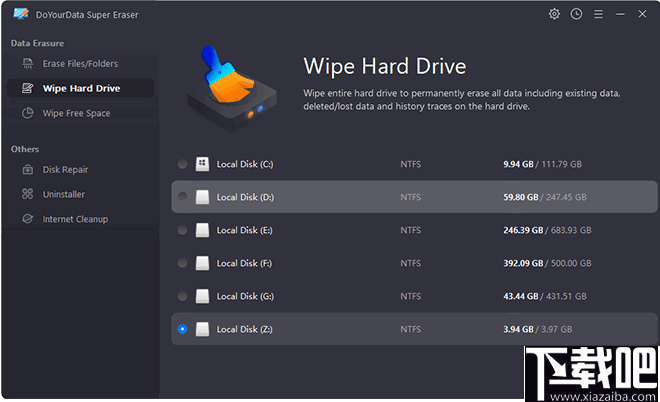This screenshot has height=402, width=660.
Task: Click NTFS in the Local Disk (C:) row
Action: click(x=410, y=164)
